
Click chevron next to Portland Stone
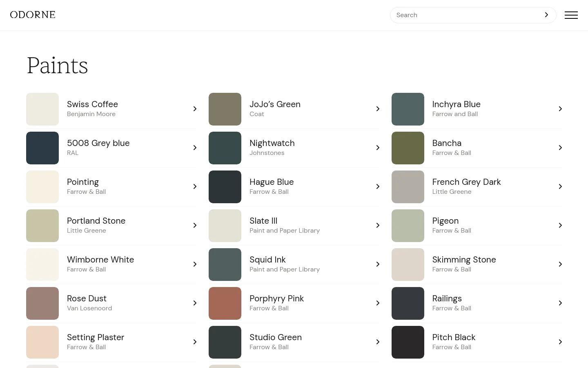(195, 225)
